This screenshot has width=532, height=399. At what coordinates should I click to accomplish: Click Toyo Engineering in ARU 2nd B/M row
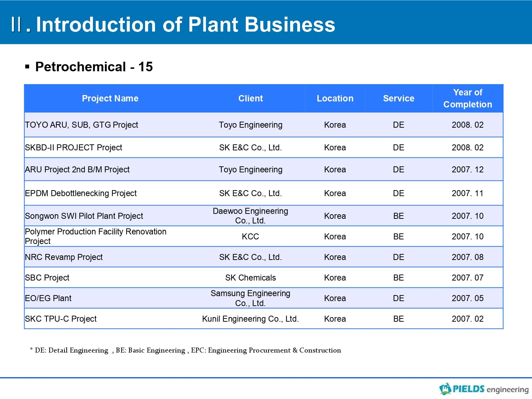pos(250,170)
